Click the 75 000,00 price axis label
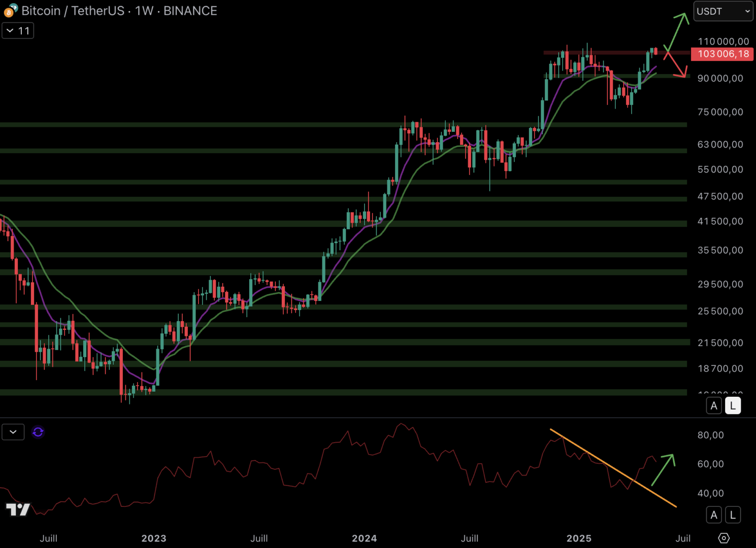The width and height of the screenshot is (756, 548). click(x=720, y=112)
